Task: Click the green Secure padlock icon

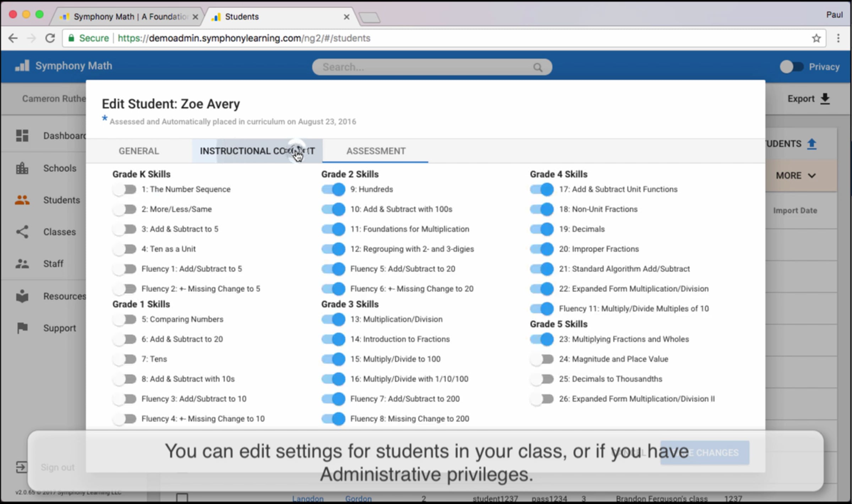Action: [x=71, y=38]
